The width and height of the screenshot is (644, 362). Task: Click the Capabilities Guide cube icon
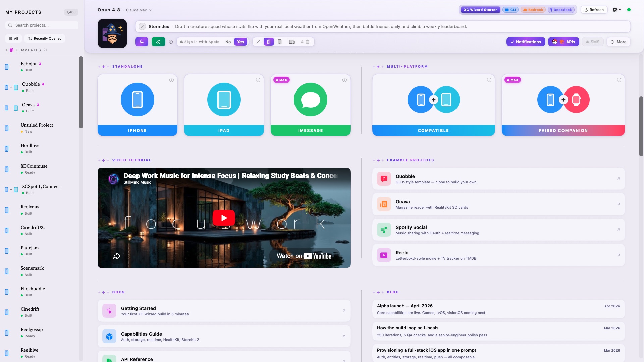point(109,336)
